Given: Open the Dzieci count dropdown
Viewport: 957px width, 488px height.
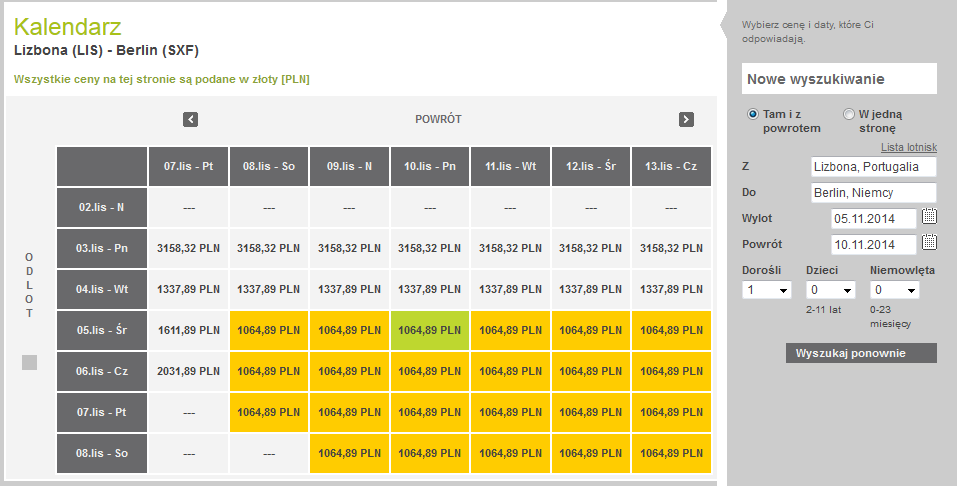Looking at the screenshot, I should coord(831,290).
